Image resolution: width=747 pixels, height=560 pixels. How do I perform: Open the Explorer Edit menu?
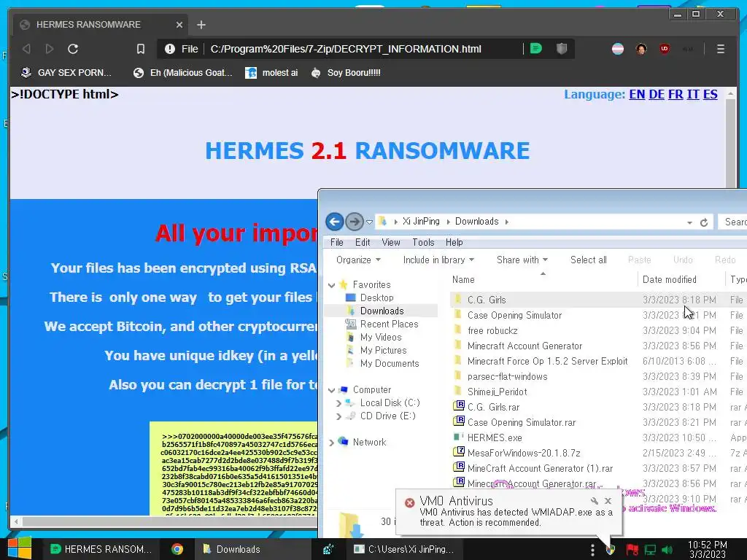pyautogui.click(x=363, y=242)
